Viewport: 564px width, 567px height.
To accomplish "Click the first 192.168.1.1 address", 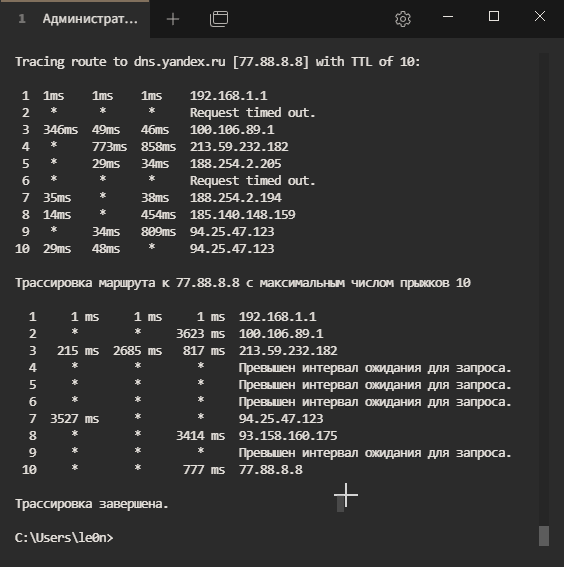I will pos(228,96).
